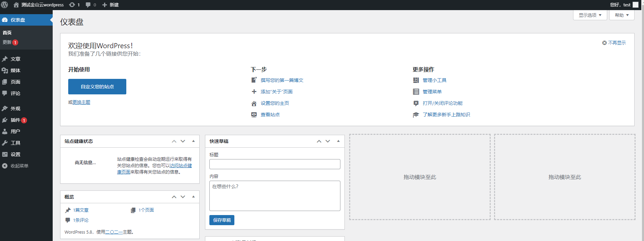
Task: Open 工具 tools menu in sidebar
Action: pos(16,143)
